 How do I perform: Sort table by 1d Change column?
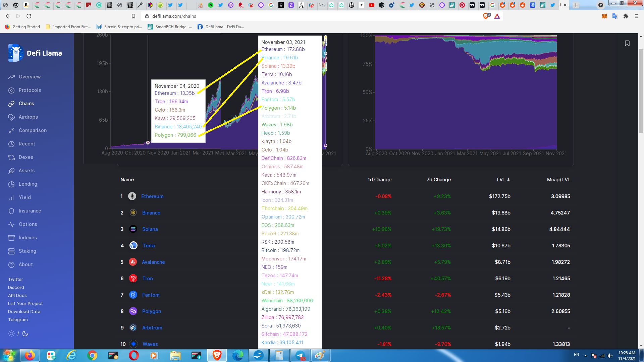[x=379, y=180]
